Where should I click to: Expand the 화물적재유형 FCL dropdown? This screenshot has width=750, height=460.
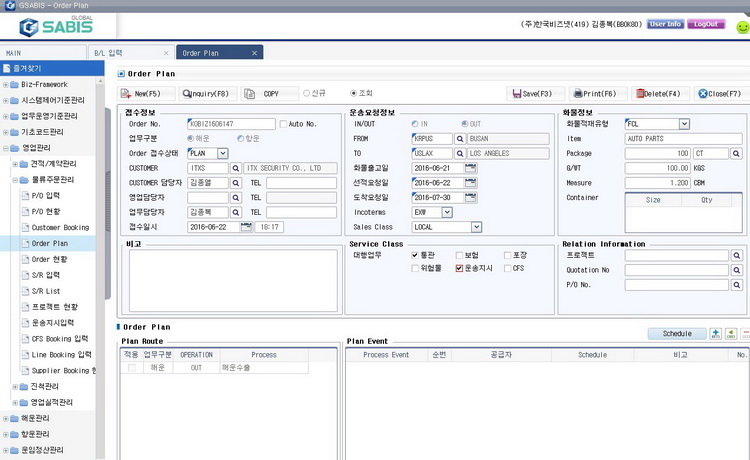point(684,124)
